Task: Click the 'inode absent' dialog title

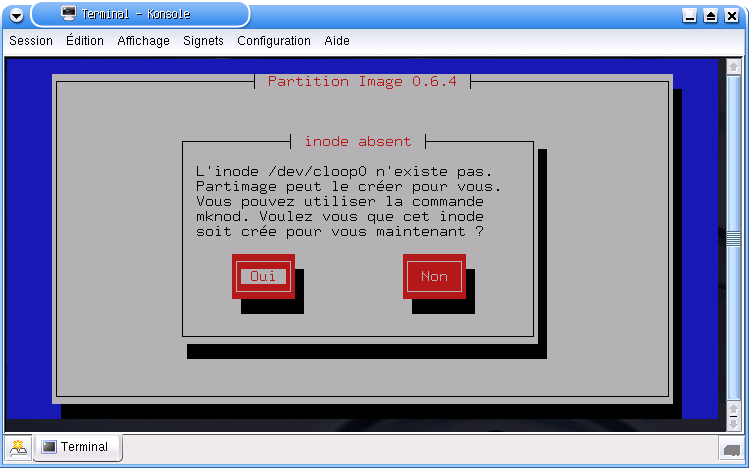Action: pos(358,141)
